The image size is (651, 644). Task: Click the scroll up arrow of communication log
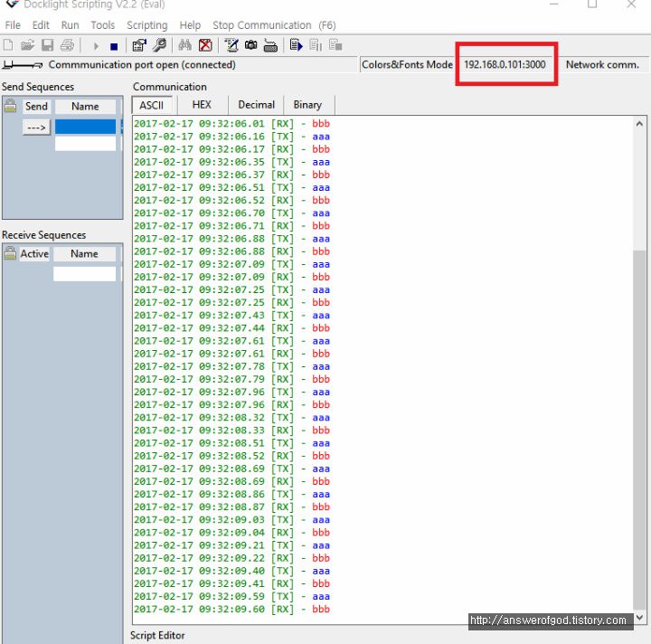tap(639, 124)
